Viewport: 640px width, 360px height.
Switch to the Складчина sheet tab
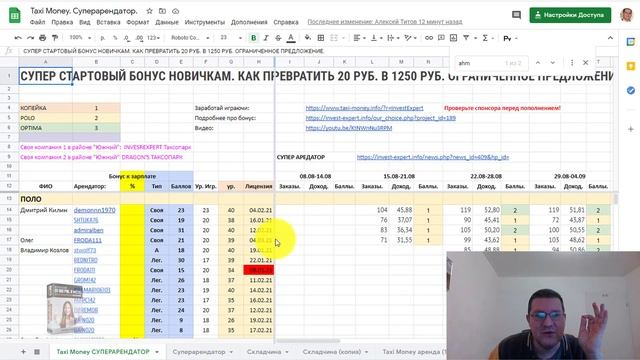pyautogui.click(x=264, y=351)
